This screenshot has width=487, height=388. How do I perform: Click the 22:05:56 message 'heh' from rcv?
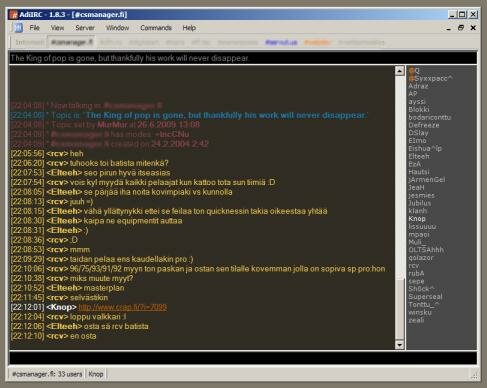click(x=47, y=154)
